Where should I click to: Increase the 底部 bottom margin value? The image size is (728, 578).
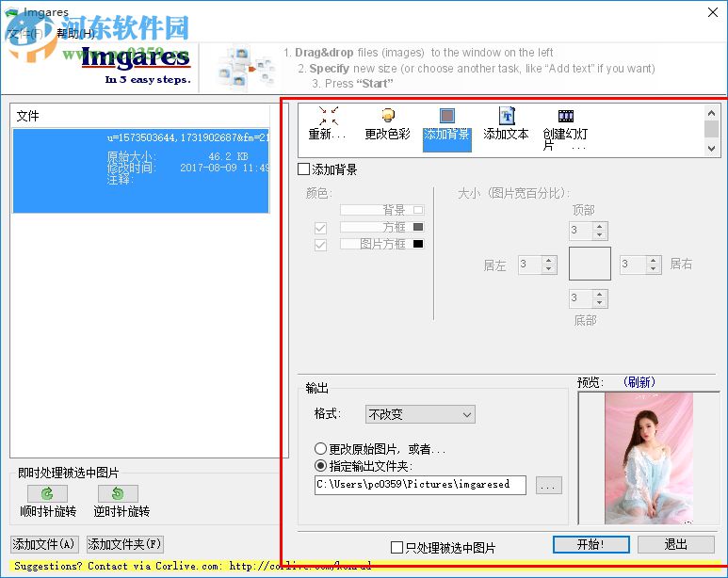(599, 295)
